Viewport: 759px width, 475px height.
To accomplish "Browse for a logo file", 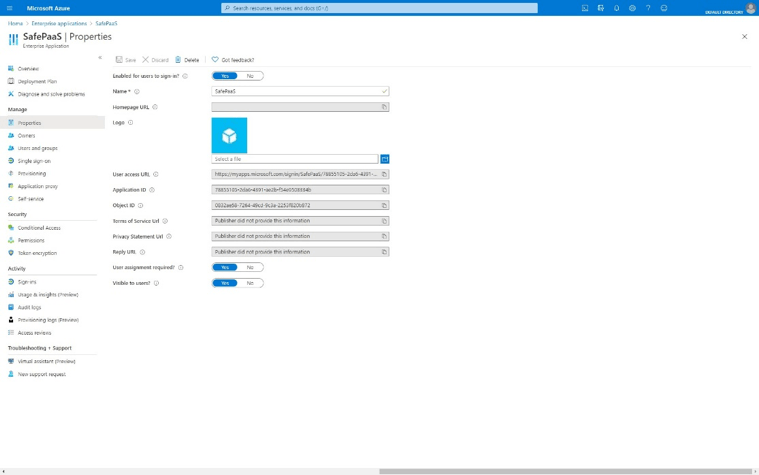I will click(385, 159).
